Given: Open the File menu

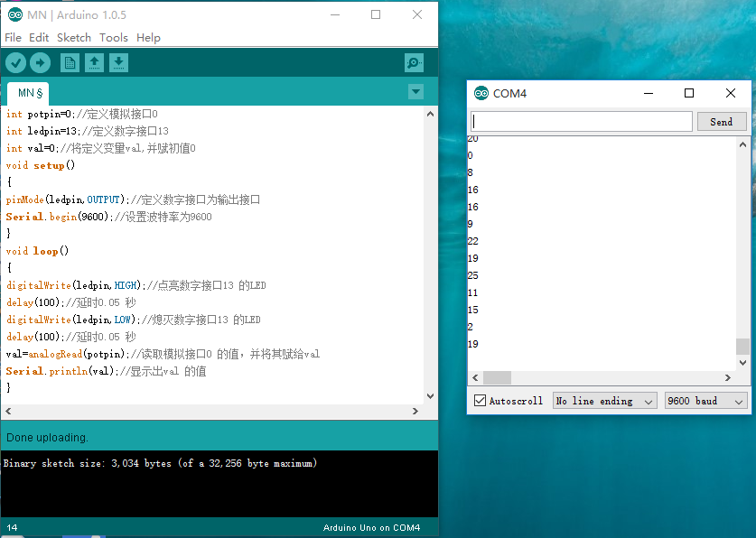Looking at the screenshot, I should [13, 38].
